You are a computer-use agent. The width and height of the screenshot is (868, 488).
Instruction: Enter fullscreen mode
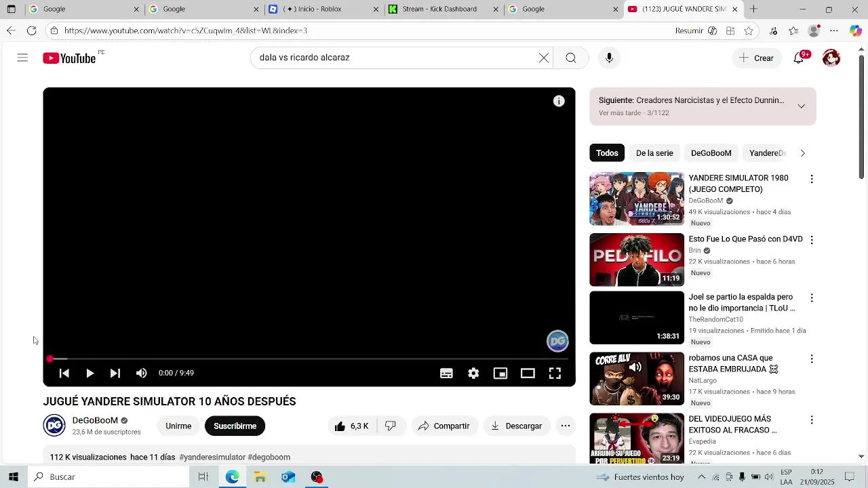(555, 373)
